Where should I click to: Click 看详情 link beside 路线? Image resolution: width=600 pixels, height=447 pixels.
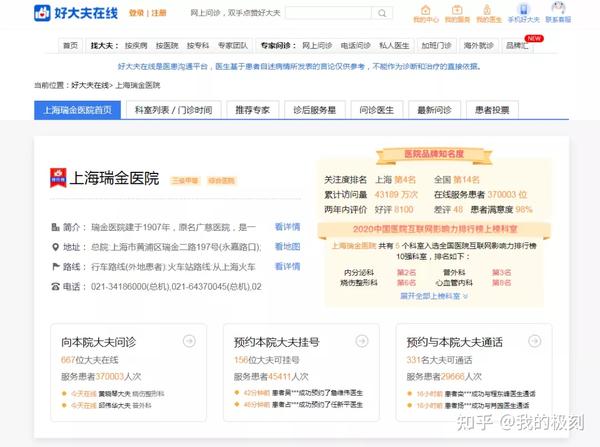pos(287,266)
